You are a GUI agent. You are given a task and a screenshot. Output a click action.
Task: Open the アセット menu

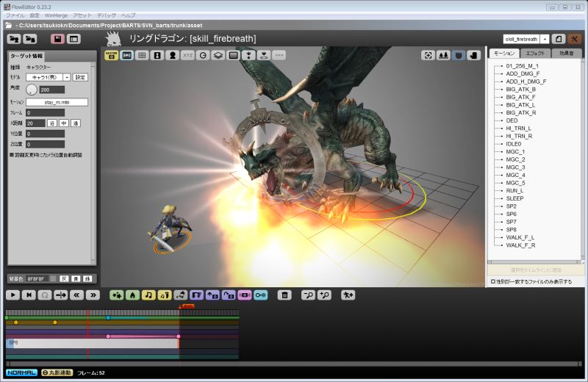(x=82, y=15)
